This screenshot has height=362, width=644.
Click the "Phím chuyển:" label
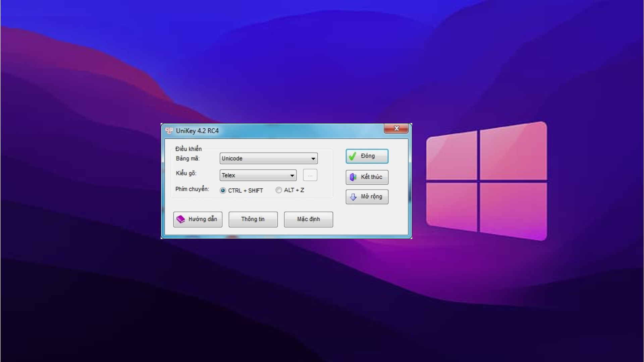click(x=192, y=189)
